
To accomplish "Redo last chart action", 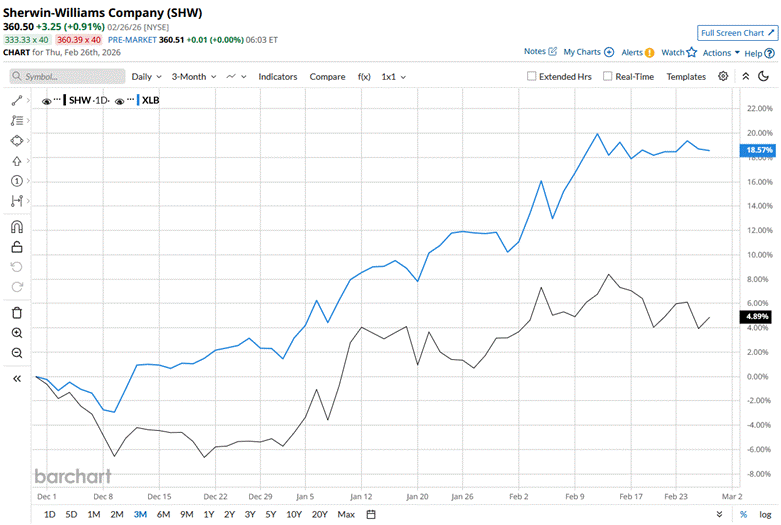I will coord(16,287).
